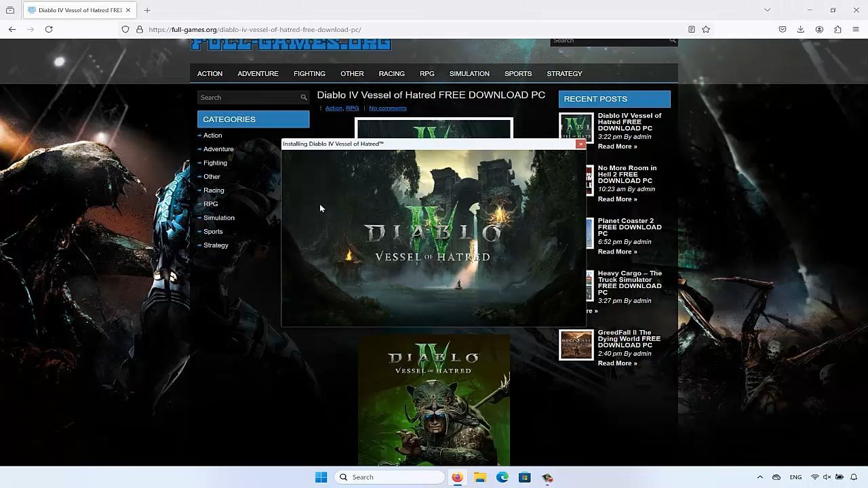Screen dimensions: 868x488
Task: Open the Diablo IV Vessel of Hatred recent post
Action: click(629, 122)
